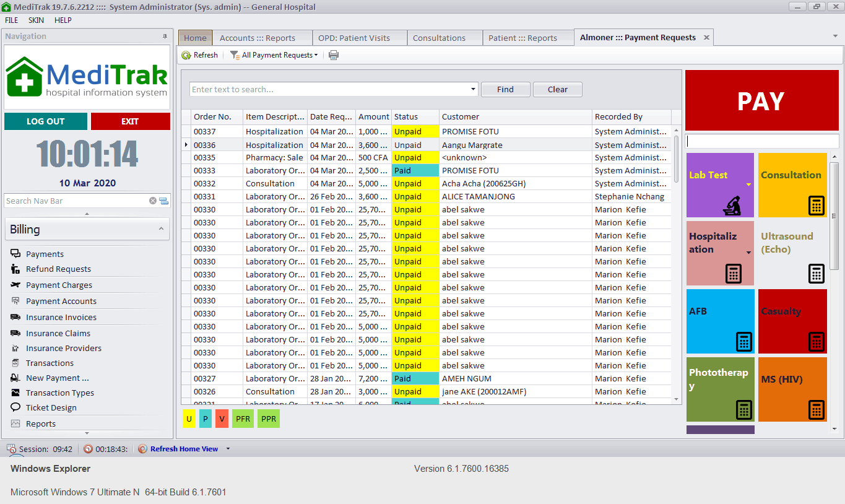Toggle the V status legend filter
845x504 pixels.
tap(222, 419)
